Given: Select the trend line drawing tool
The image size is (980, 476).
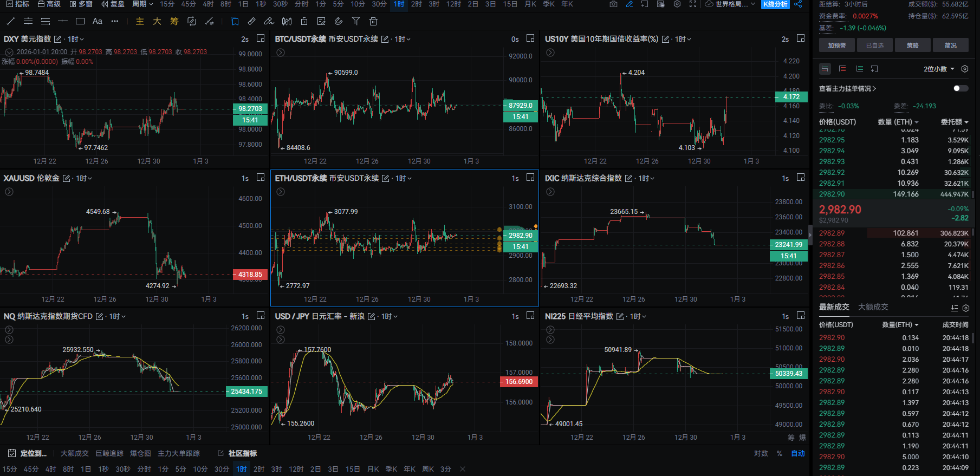Looking at the screenshot, I should (x=11, y=21).
